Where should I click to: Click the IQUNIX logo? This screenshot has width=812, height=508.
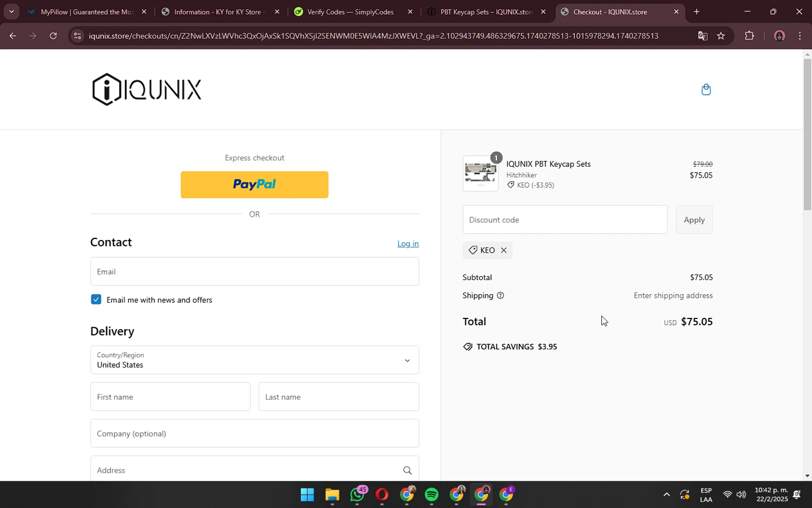pos(147,89)
